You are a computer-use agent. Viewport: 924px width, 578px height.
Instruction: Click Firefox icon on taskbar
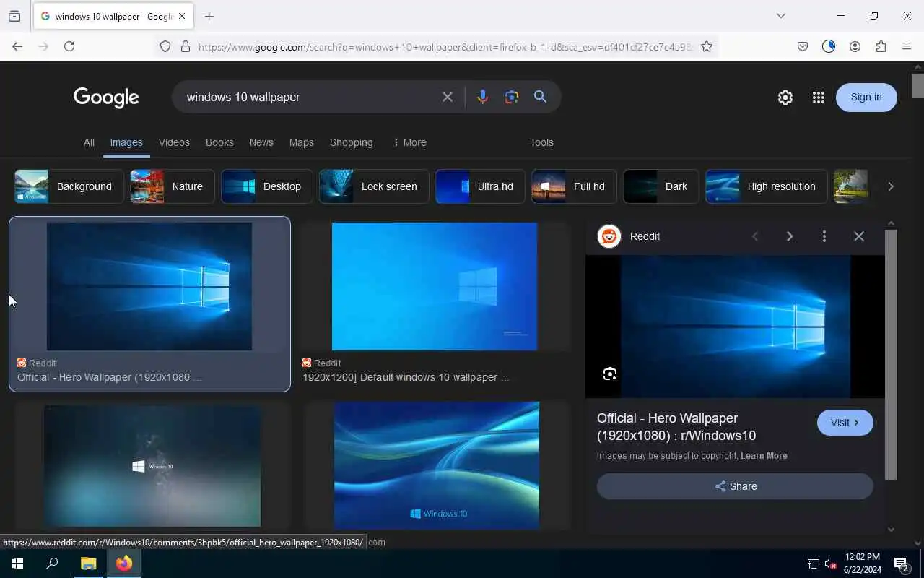pos(124,564)
